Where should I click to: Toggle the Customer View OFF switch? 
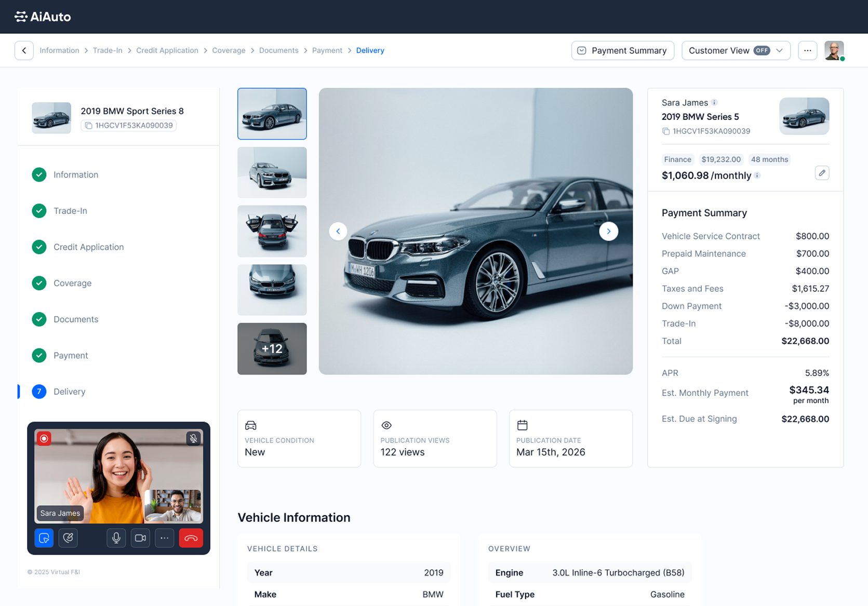pyautogui.click(x=762, y=50)
